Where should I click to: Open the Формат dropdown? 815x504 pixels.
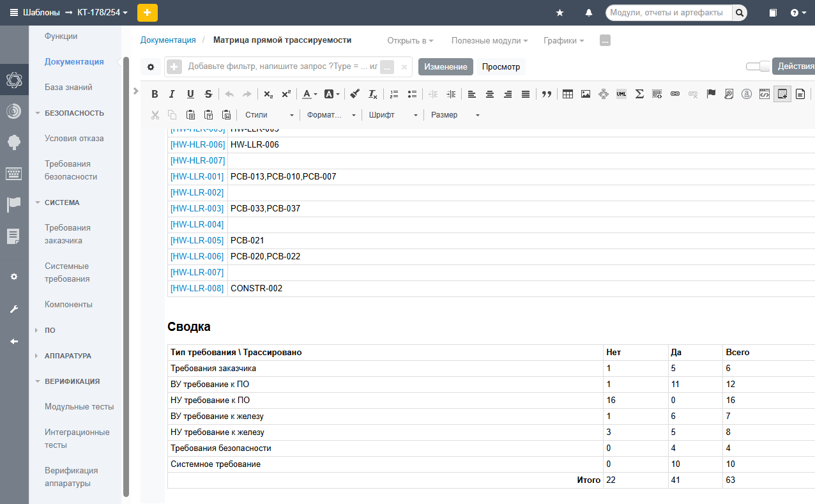point(331,115)
